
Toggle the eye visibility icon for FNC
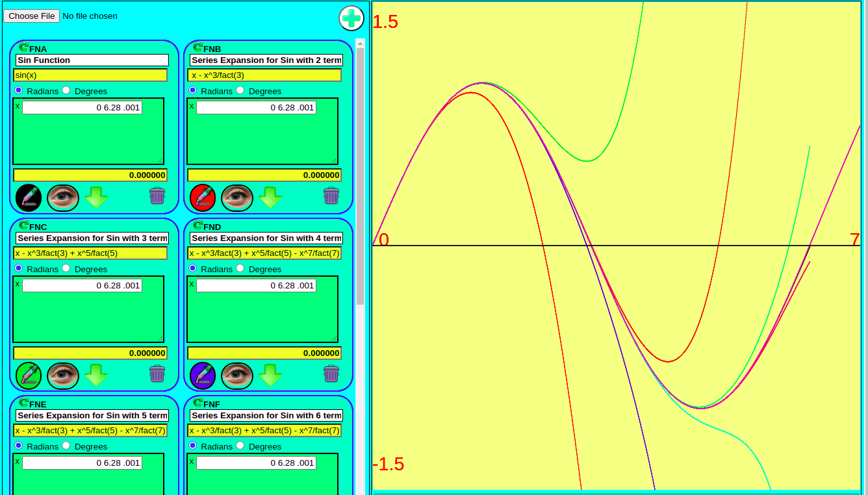(63, 375)
